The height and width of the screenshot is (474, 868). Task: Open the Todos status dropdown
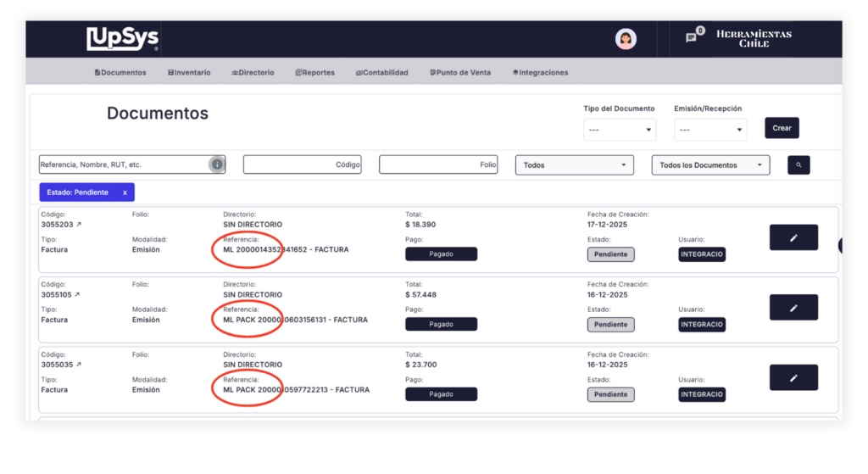click(x=574, y=165)
